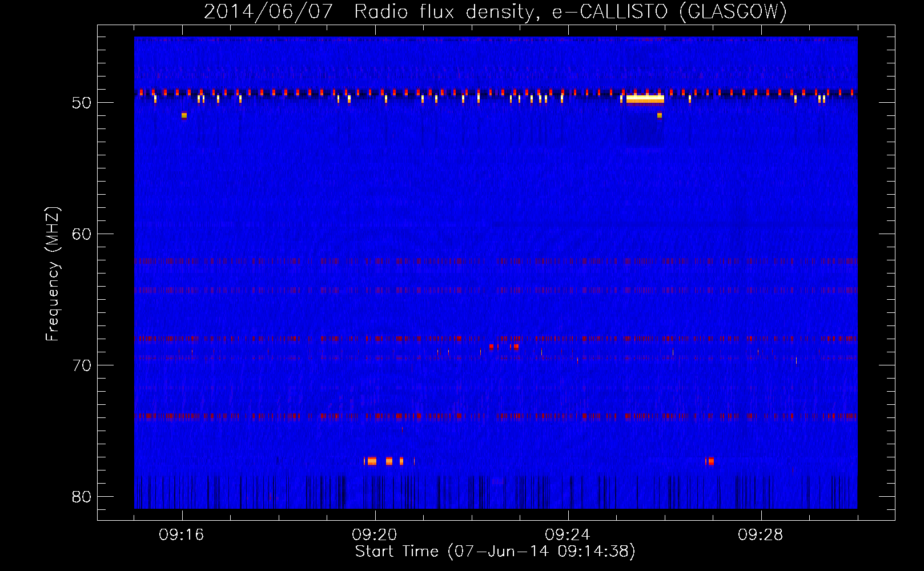Click the 09:24 time tick label
Viewport: 924px width, 571px height.
568,535
